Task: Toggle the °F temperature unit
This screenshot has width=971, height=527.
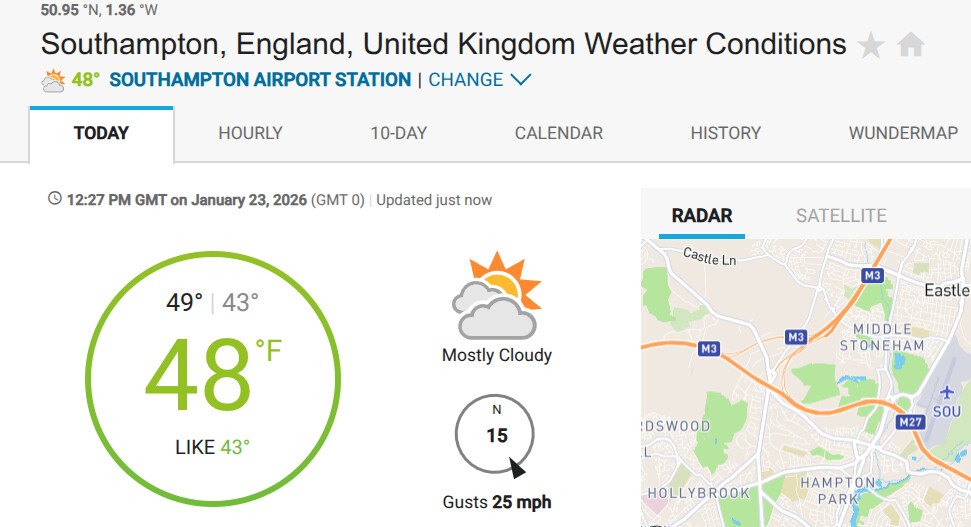Action: click(x=269, y=350)
